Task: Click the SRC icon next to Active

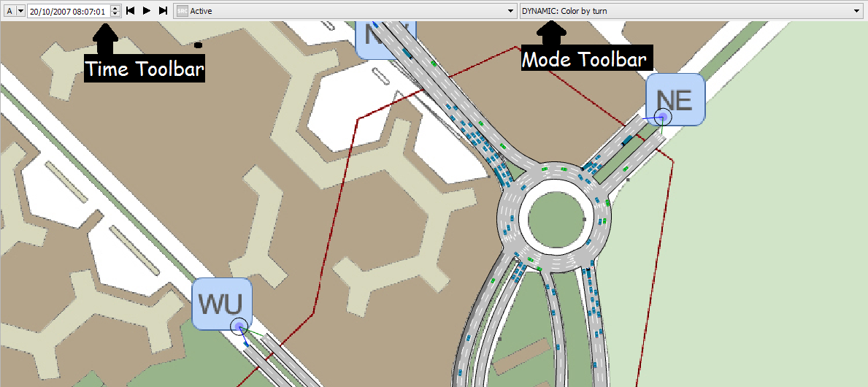Action: 183,11
